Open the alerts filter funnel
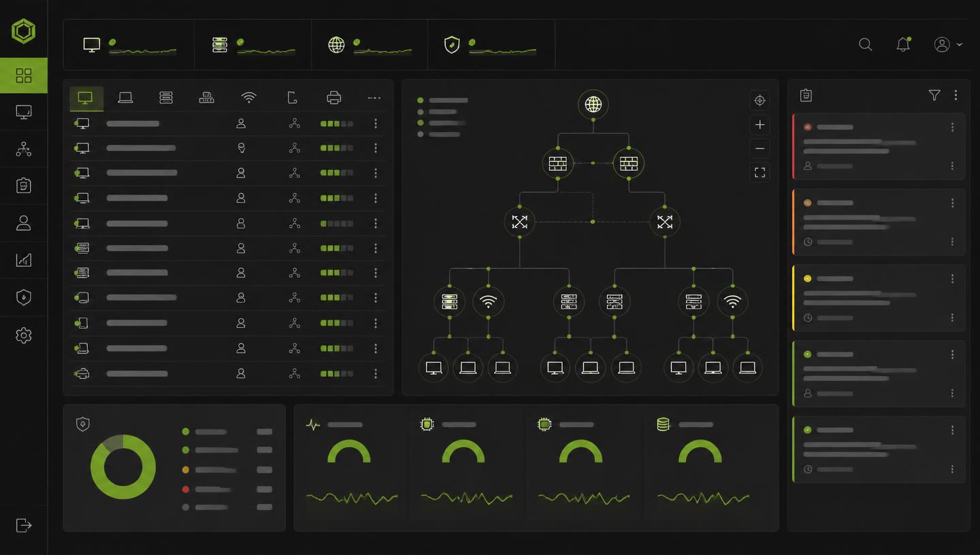The height and width of the screenshot is (555, 980). tap(934, 95)
